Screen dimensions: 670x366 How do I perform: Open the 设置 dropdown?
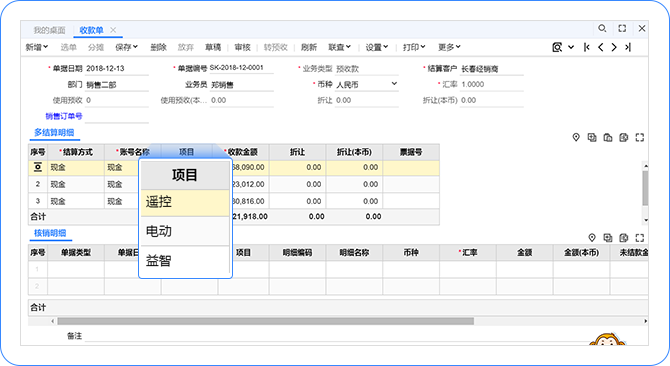(376, 47)
